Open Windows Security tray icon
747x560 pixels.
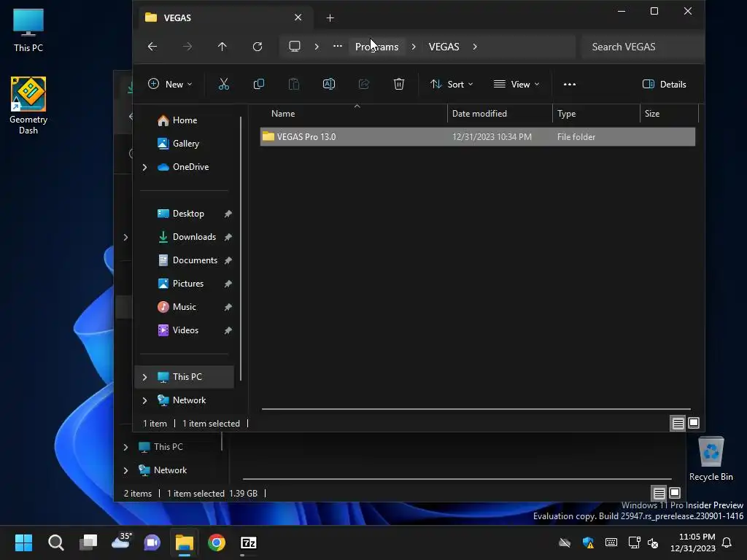pyautogui.click(x=588, y=542)
